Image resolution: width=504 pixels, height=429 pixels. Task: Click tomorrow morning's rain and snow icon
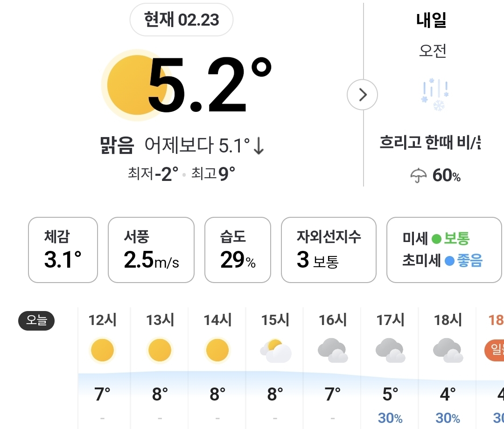point(434,95)
